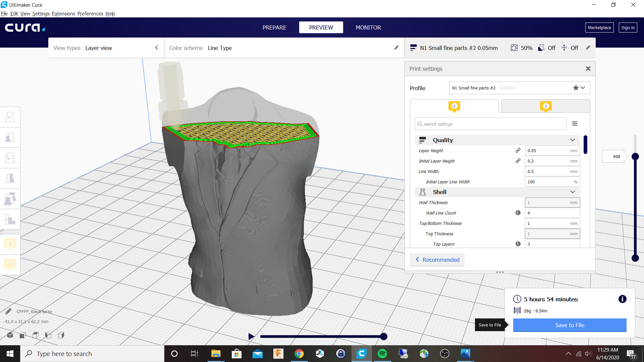Switch to the PREPARE stage
The width and height of the screenshot is (644, 362).
[x=274, y=27]
